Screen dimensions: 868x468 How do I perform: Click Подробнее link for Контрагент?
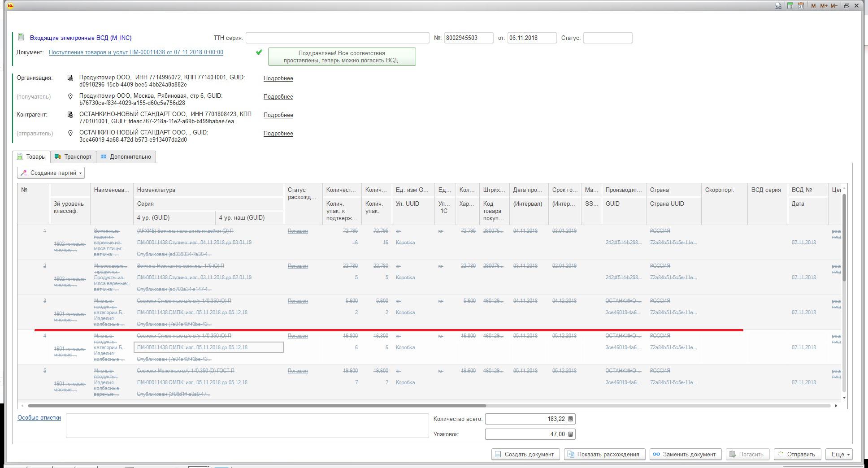click(x=278, y=115)
